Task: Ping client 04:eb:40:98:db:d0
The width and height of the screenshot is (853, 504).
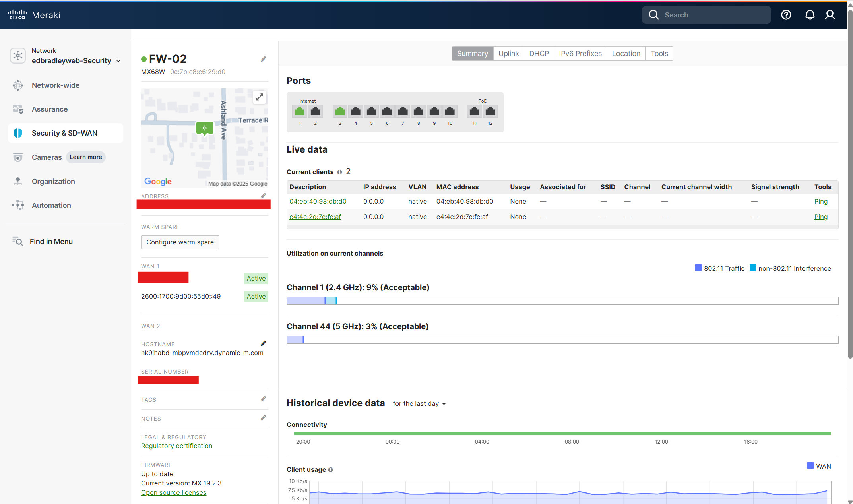Action: pos(820,202)
